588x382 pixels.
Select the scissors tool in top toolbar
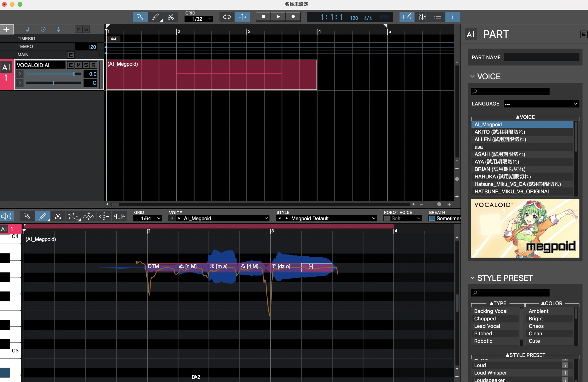(x=171, y=17)
